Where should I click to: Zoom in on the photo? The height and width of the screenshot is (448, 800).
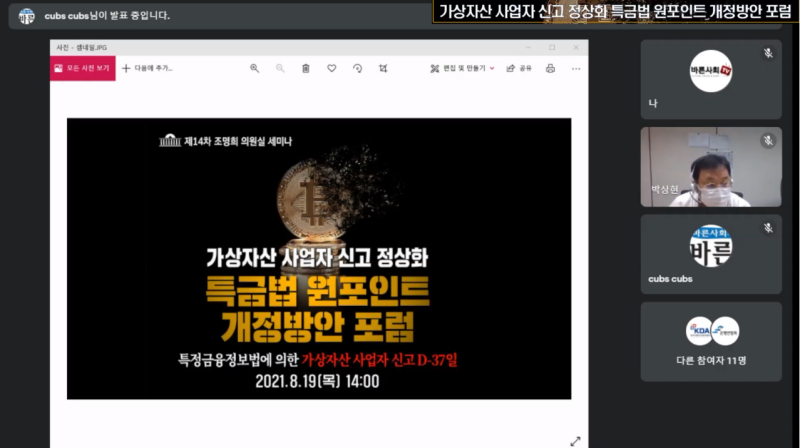(x=254, y=68)
